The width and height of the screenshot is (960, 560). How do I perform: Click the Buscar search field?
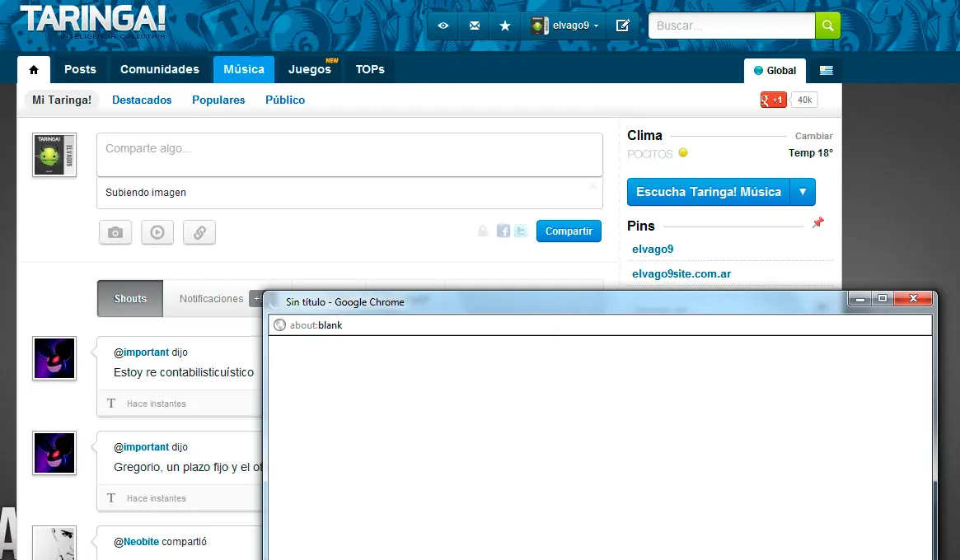point(732,26)
